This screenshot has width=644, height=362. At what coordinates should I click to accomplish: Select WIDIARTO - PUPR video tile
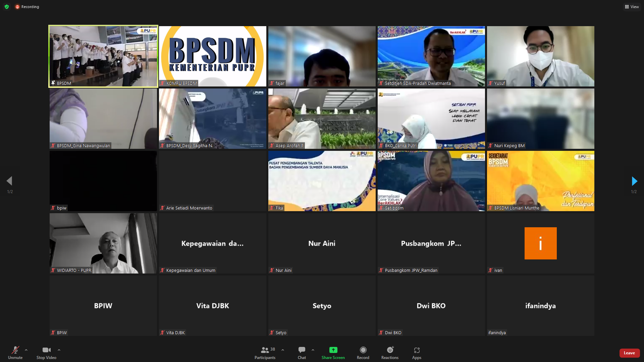point(103,243)
